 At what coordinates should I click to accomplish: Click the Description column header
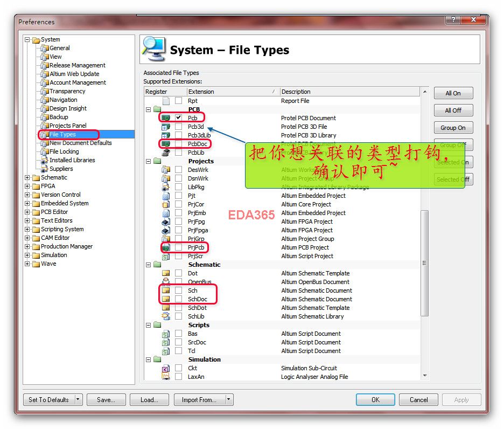point(349,92)
